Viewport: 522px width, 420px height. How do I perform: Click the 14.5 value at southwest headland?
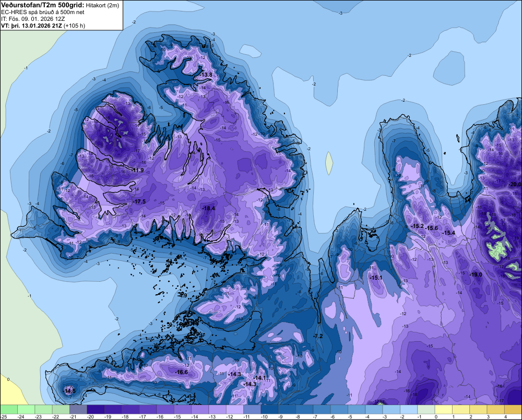(70, 391)
